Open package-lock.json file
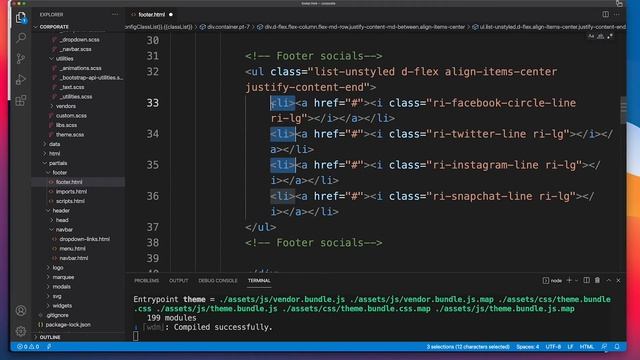The width and height of the screenshot is (640, 360). (68, 324)
